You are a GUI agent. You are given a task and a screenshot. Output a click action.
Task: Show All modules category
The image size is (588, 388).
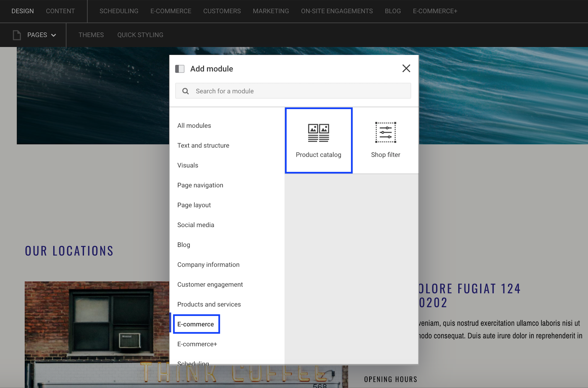(194, 125)
